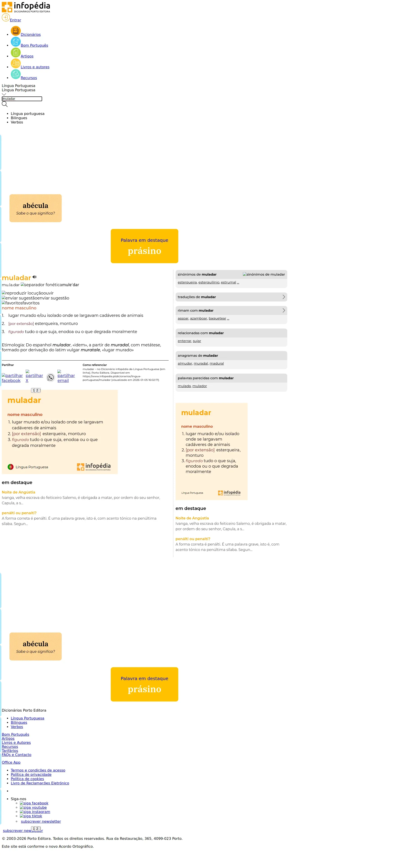The image size is (407, 868).
Task: Open the Política de privacidade link
Action: [31, 775]
